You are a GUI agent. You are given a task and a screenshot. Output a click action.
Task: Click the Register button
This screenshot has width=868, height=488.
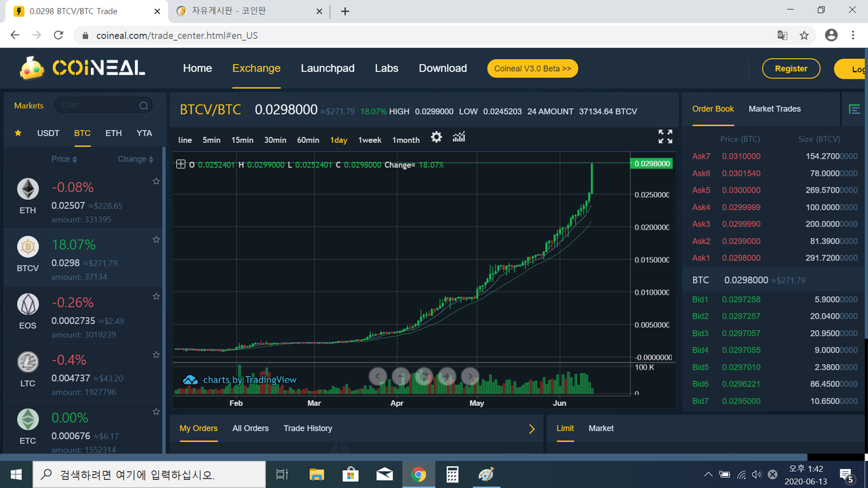791,68
